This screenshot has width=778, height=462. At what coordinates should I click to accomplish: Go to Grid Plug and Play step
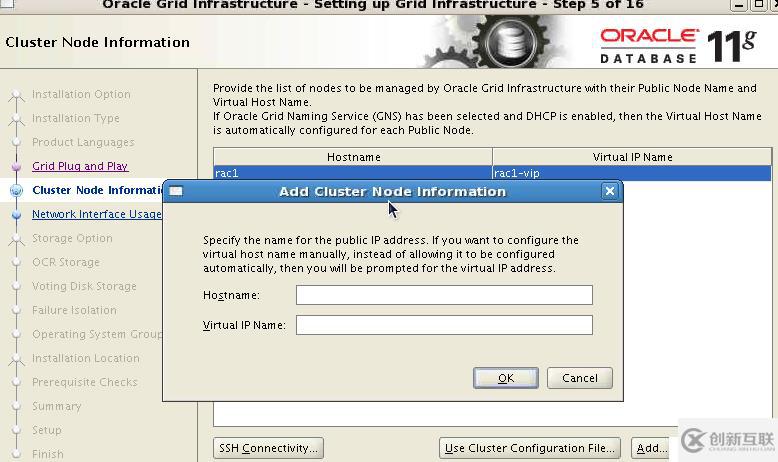pos(80,166)
